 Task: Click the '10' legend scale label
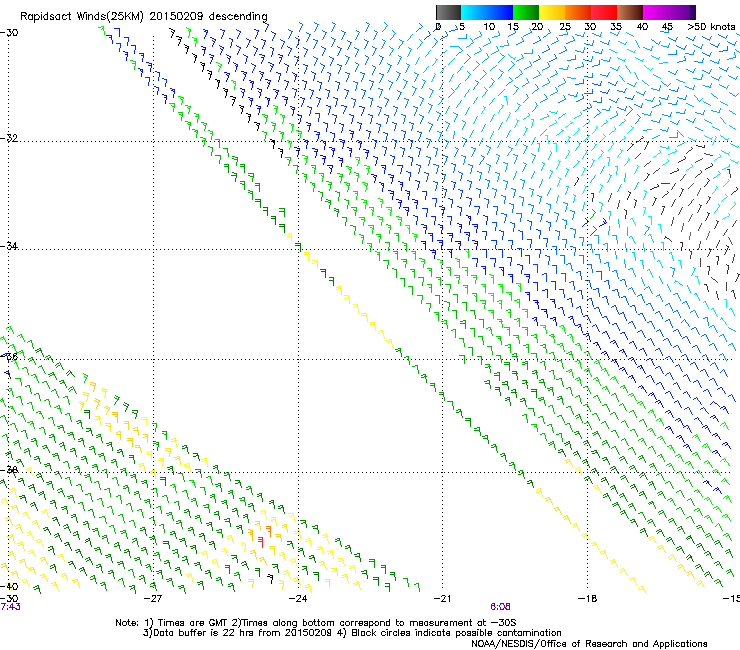(x=489, y=27)
